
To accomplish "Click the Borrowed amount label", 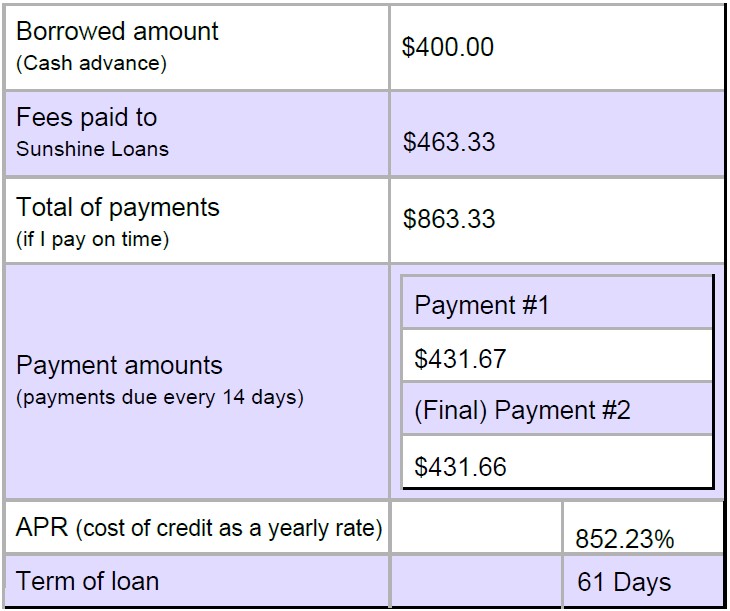I will click(x=117, y=31).
